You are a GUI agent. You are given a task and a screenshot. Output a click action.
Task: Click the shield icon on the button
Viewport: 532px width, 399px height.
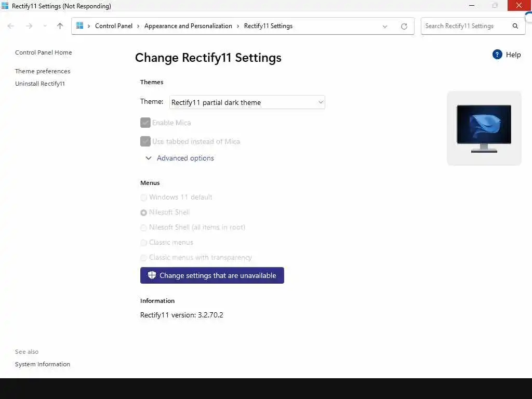pos(152,275)
